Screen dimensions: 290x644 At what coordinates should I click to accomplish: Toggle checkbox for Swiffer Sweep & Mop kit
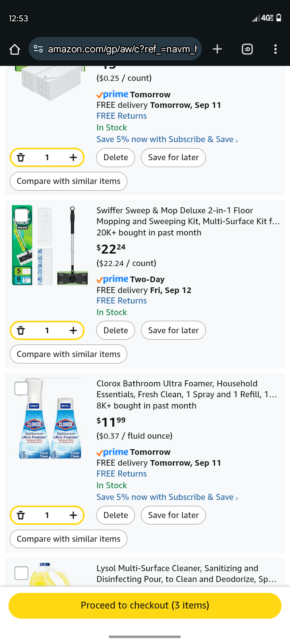pos(21,215)
